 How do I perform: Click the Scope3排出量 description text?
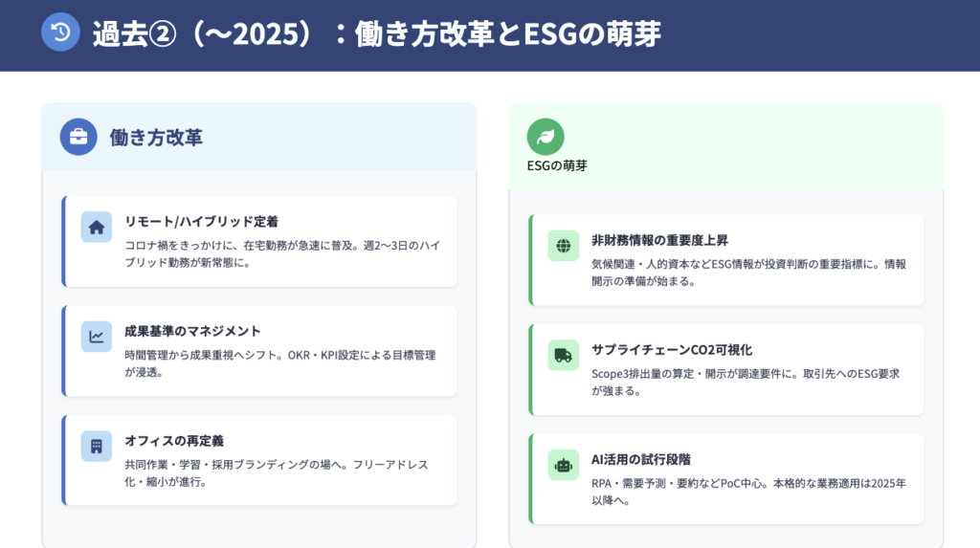746,382
